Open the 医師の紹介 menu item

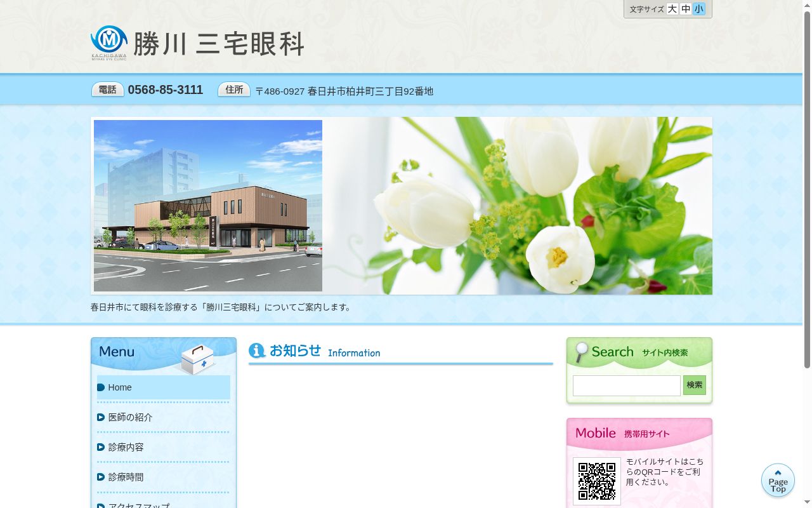(x=164, y=417)
